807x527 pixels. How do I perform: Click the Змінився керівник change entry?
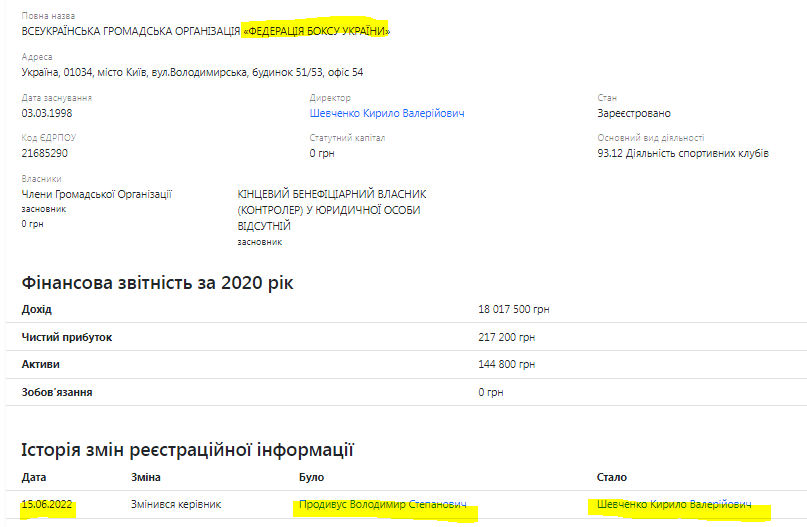(178, 505)
